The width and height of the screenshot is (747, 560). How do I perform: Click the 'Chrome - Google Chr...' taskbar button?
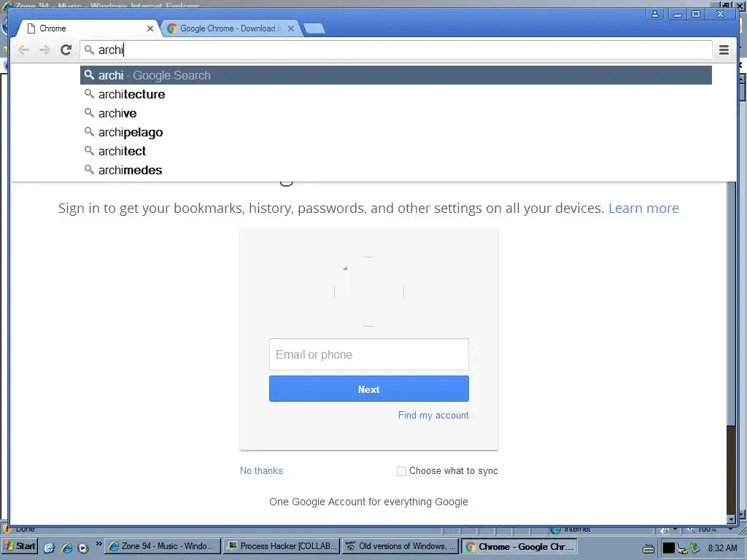coord(519,547)
